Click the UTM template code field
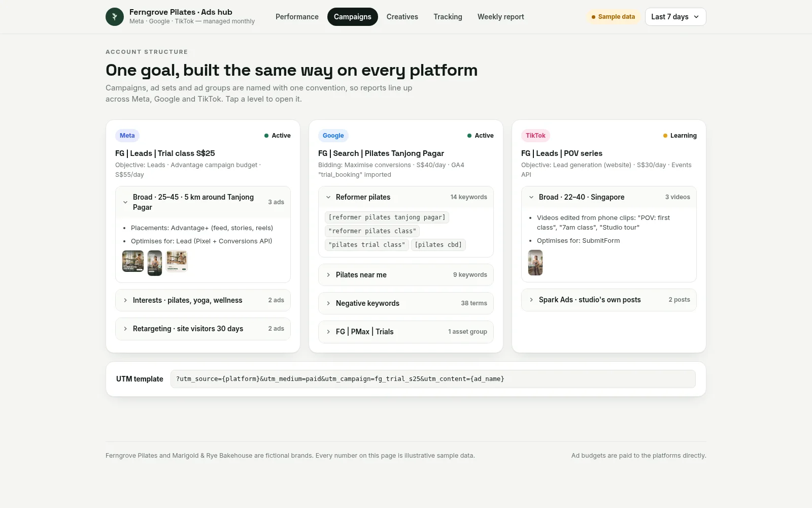812x508 pixels. [x=433, y=379]
